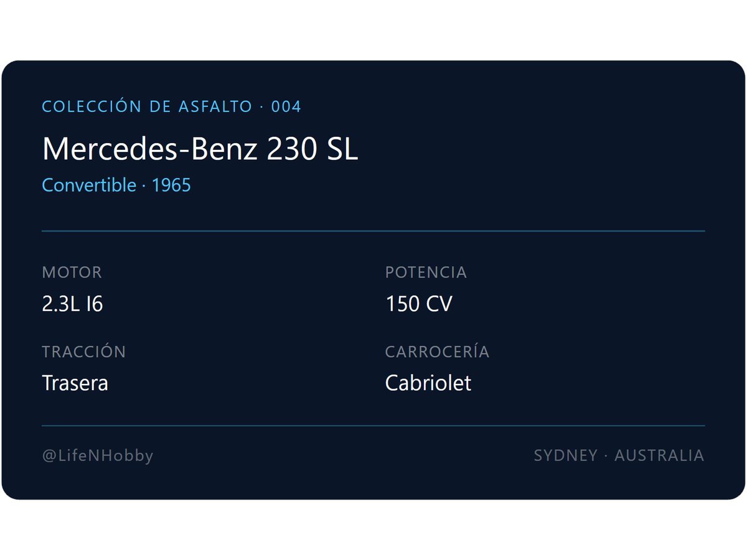Click the TRACCIÓN label
747x560 pixels.
point(83,352)
